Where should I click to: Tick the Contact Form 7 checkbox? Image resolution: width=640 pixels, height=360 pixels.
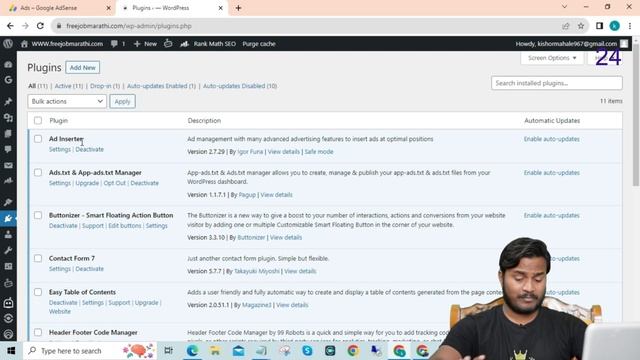point(38,258)
